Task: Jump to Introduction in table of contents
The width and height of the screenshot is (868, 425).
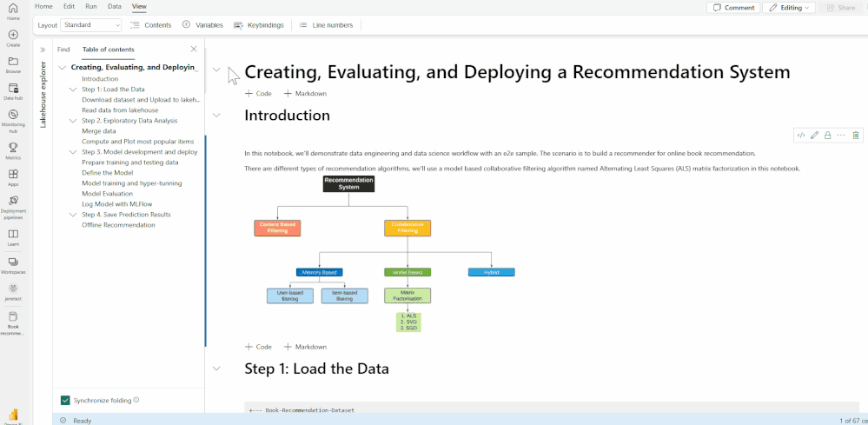Action: click(100, 78)
